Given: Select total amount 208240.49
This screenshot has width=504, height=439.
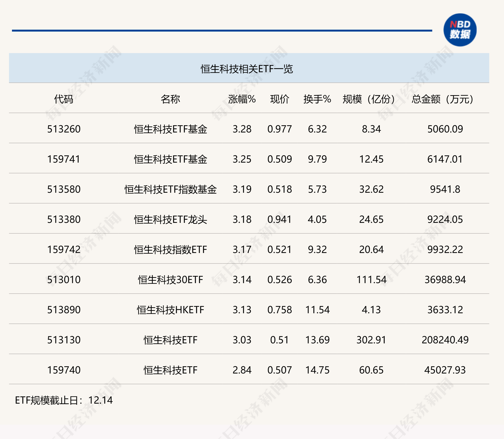Looking at the screenshot, I should [x=445, y=340].
